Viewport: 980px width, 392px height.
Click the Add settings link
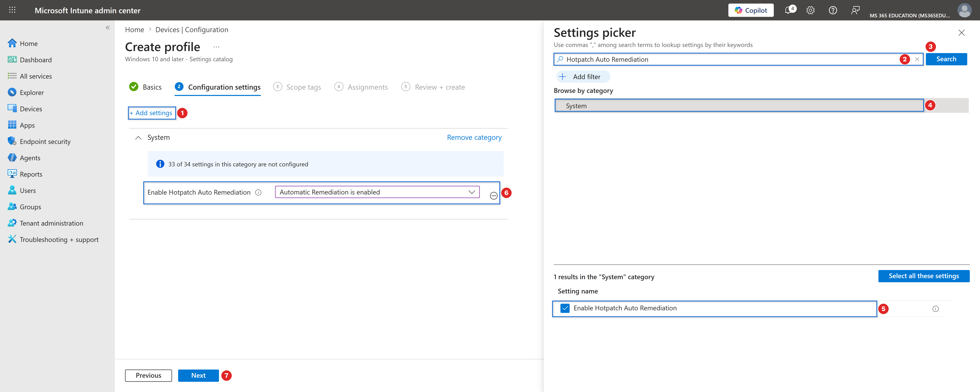(151, 113)
